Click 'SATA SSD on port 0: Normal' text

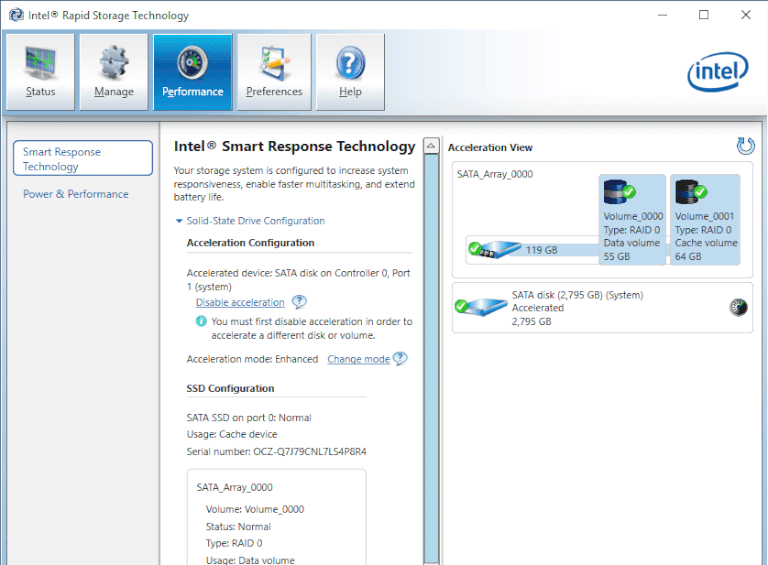point(249,418)
